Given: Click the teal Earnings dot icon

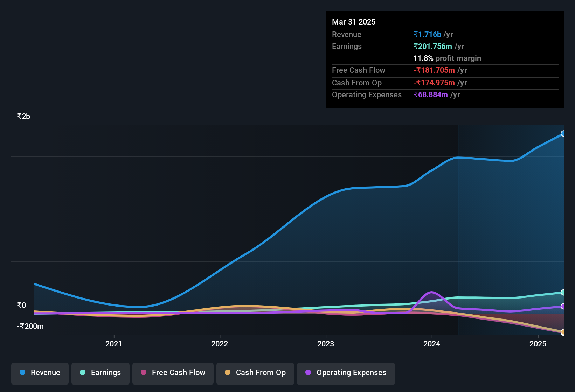Looking at the screenshot, I should click(83, 373).
